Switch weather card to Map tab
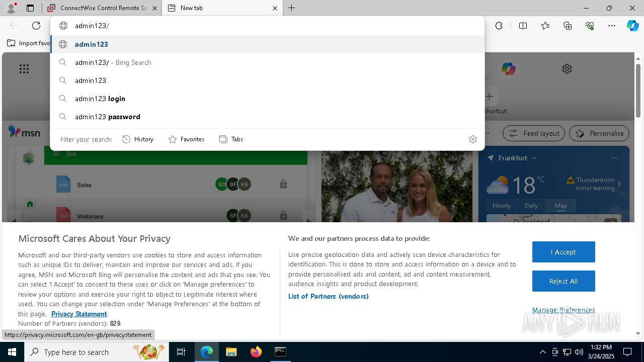This screenshot has width=644, height=362. pos(560,206)
